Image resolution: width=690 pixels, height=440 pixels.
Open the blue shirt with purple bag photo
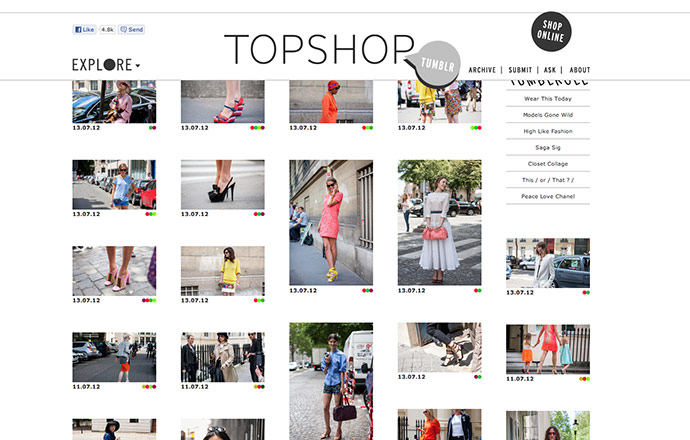[x=331, y=381]
